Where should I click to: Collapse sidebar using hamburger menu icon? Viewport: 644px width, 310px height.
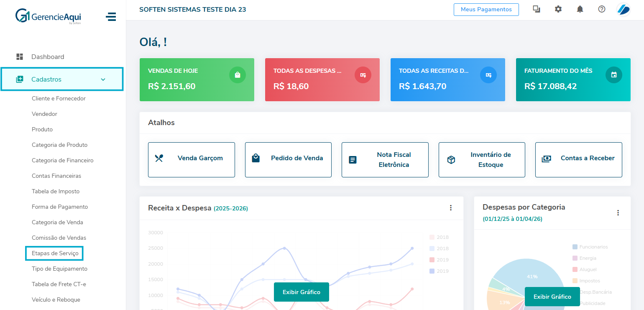[111, 17]
